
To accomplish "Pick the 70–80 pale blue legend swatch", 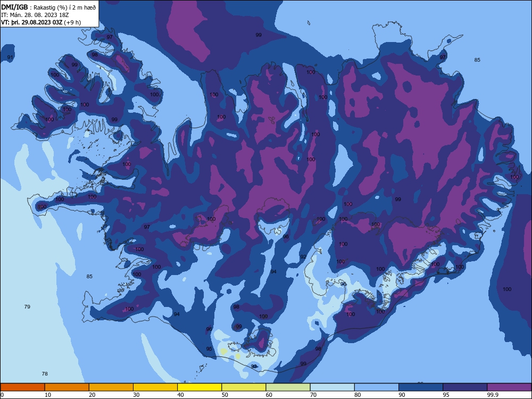I will pyautogui.click(x=332, y=387).
